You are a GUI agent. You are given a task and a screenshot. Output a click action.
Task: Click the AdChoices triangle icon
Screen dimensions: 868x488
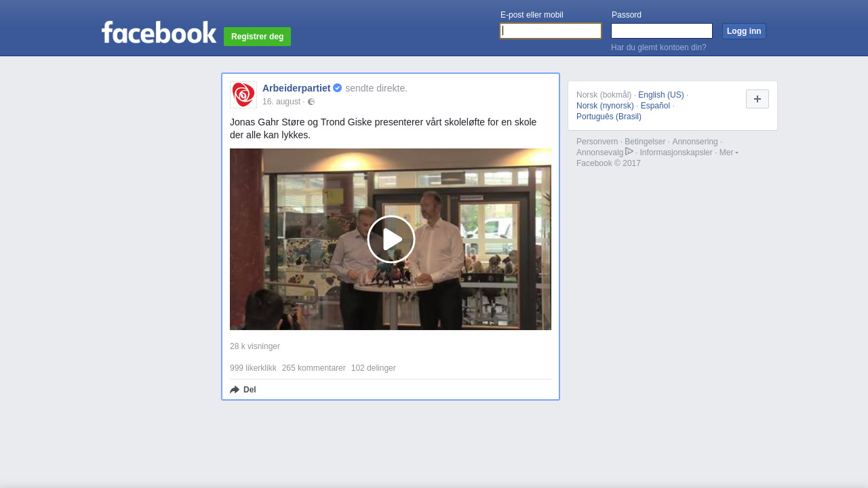coord(629,151)
